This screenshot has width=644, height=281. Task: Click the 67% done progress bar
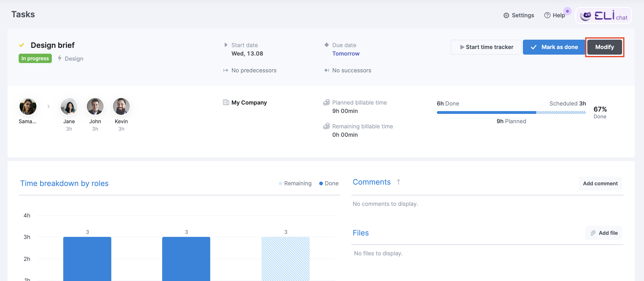point(511,112)
